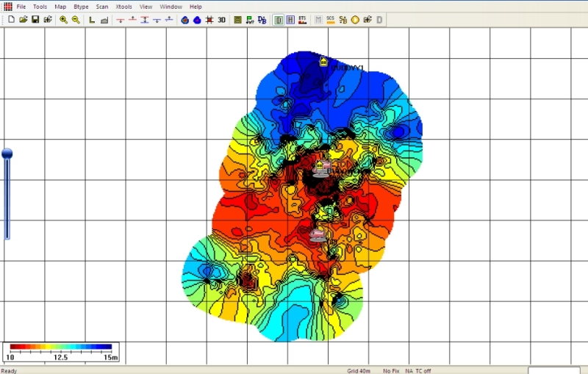
Task: Click the blue line down-arrow icon
Action: (157, 20)
